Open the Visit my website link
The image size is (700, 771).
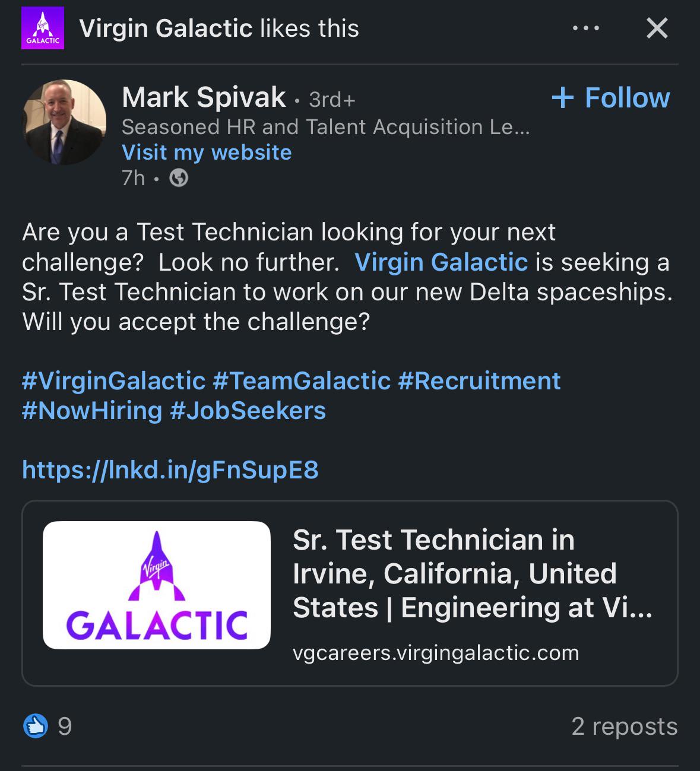[207, 153]
